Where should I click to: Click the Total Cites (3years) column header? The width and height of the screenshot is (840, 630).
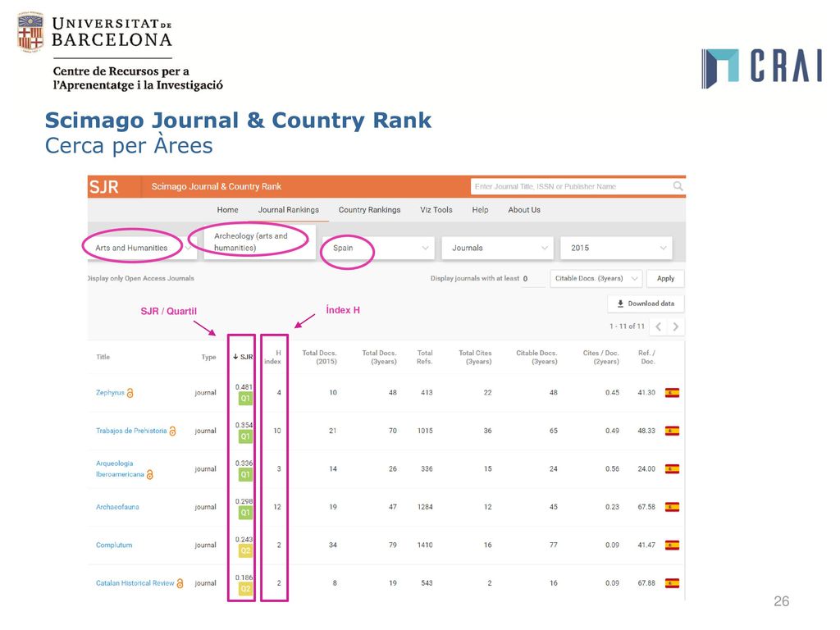(x=475, y=358)
